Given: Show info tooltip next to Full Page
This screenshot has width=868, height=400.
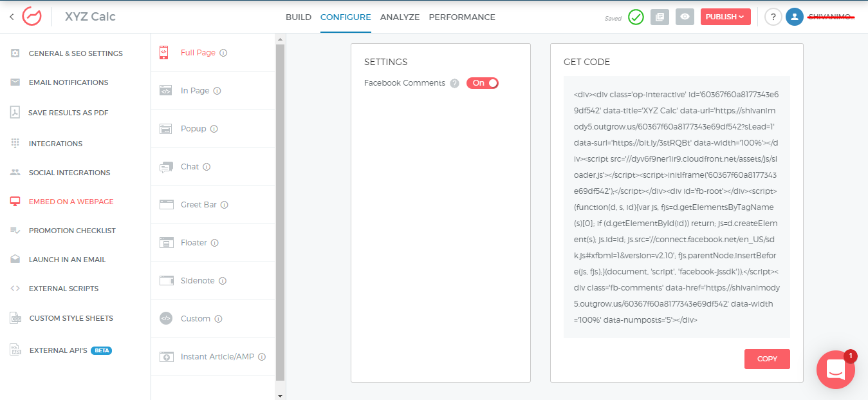Looking at the screenshot, I should click(x=223, y=53).
